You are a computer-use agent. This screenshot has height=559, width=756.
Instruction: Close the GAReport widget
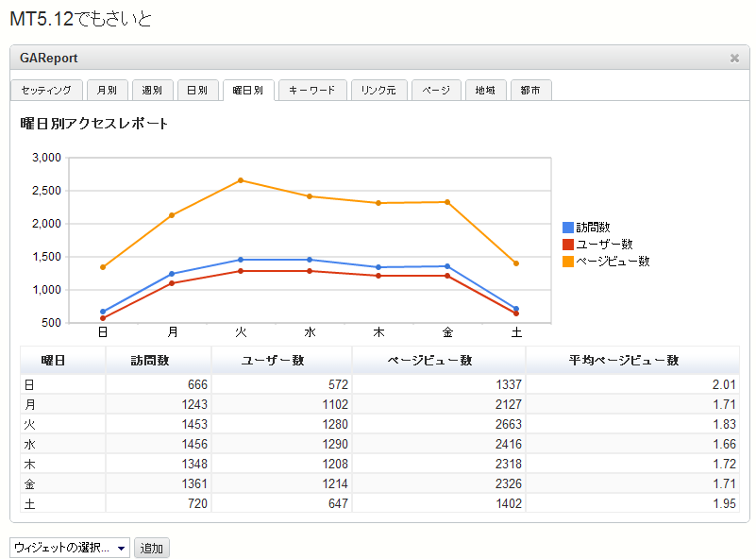pos(734,59)
